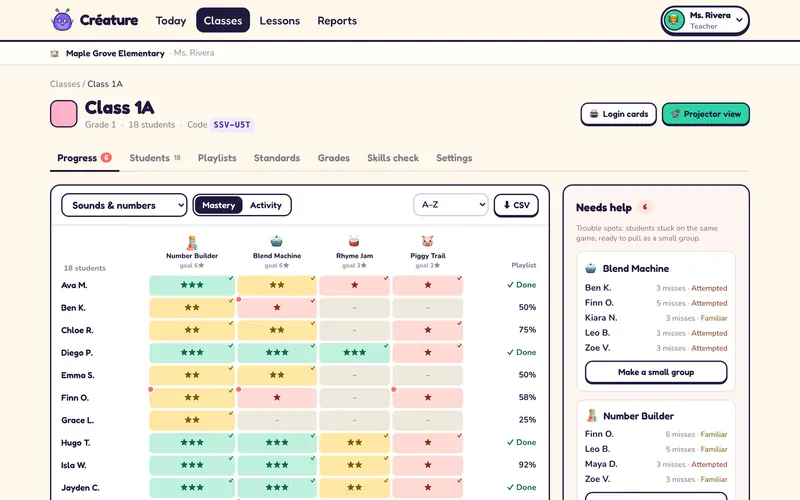Click Chloe R.'s one-star Piggy Trail cell
This screenshot has height=500, width=800.
coord(428,330)
